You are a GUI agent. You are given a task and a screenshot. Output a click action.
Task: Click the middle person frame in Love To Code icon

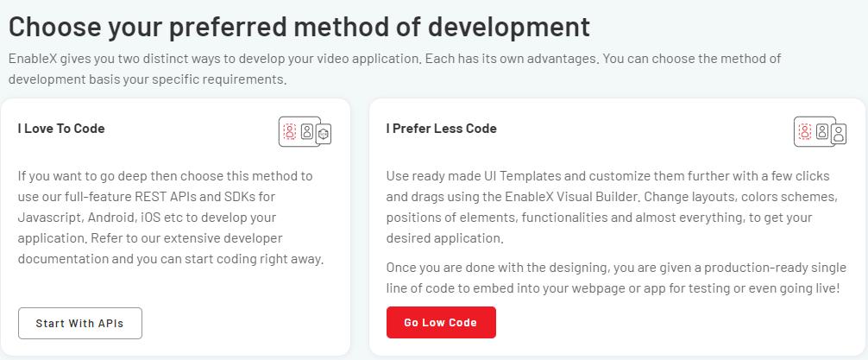307,132
